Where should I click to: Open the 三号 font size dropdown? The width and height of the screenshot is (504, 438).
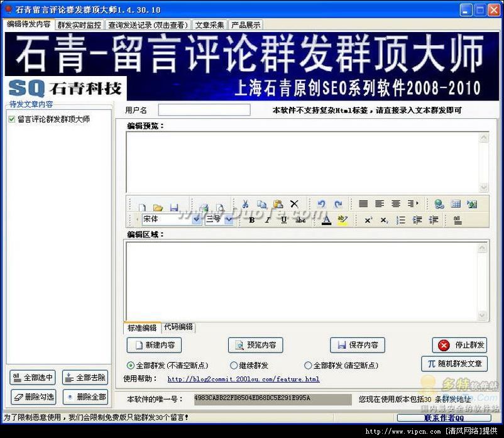pyautogui.click(x=229, y=219)
